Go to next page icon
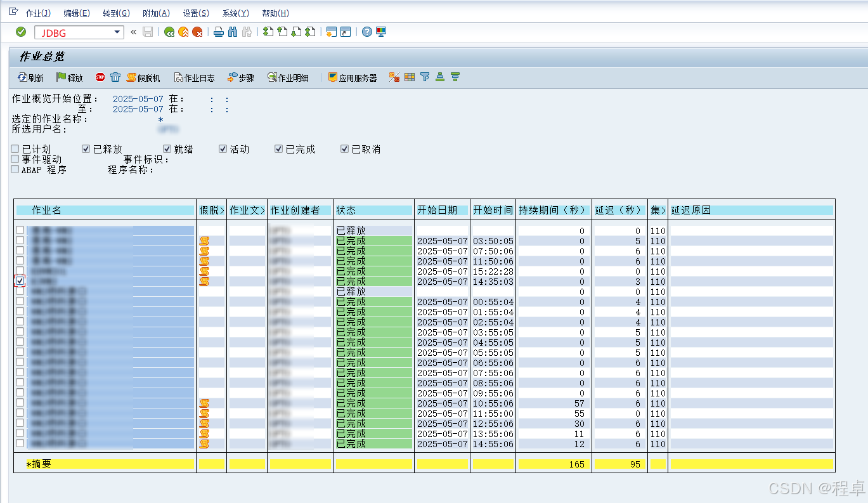This screenshot has width=868, height=503. tap(296, 32)
